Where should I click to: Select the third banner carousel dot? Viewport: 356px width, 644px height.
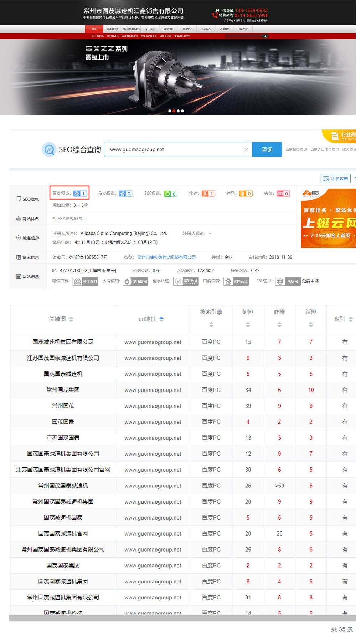[178, 111]
